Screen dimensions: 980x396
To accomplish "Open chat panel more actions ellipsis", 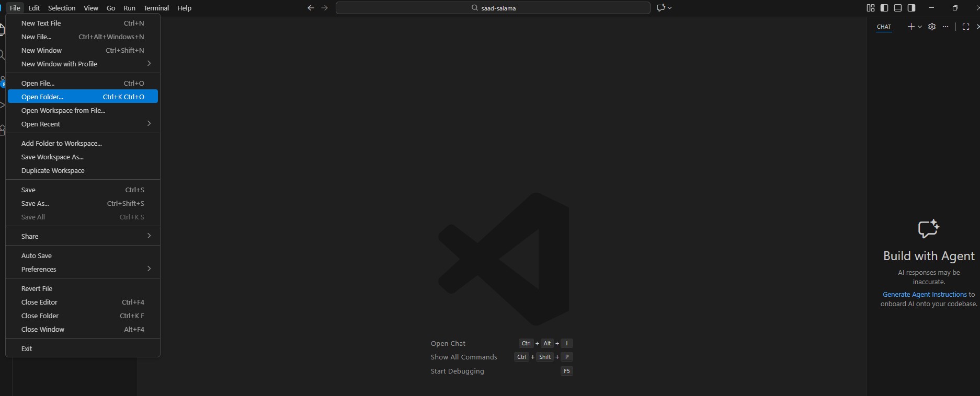I will point(945,27).
